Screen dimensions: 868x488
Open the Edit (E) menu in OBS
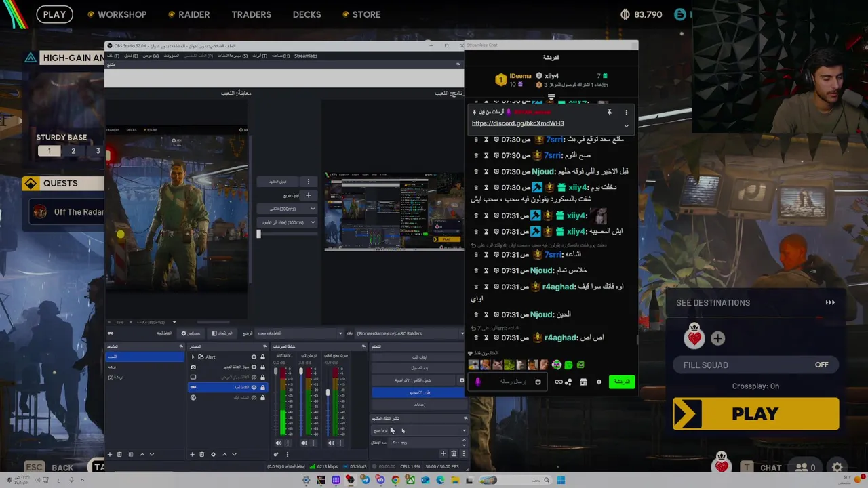pyautogui.click(x=132, y=56)
